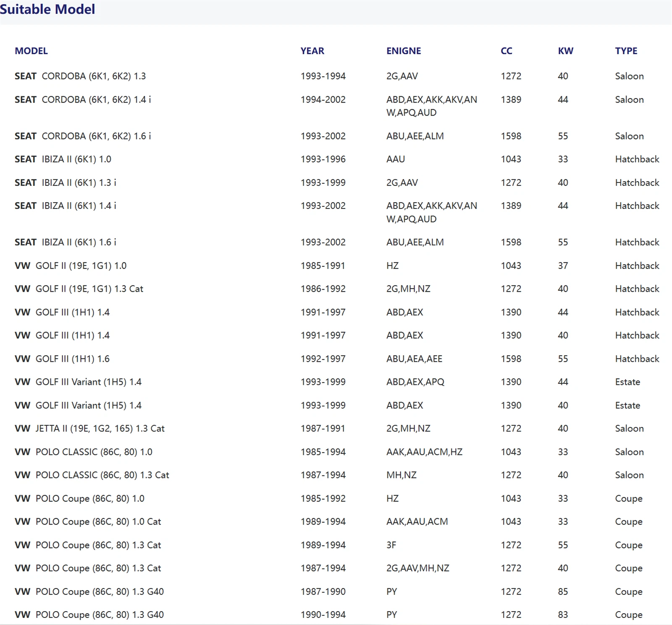Click the TYPE column header

click(626, 51)
